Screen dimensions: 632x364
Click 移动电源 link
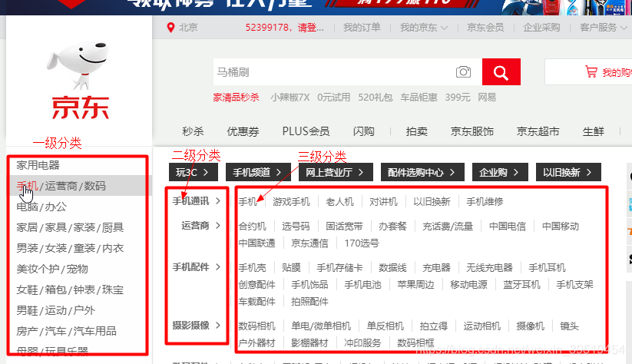tap(468, 285)
